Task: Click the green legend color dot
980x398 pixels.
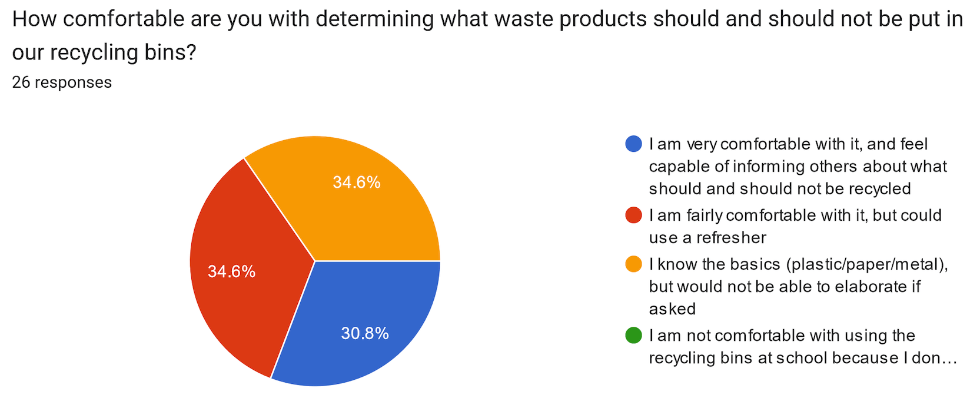Action: point(633,336)
